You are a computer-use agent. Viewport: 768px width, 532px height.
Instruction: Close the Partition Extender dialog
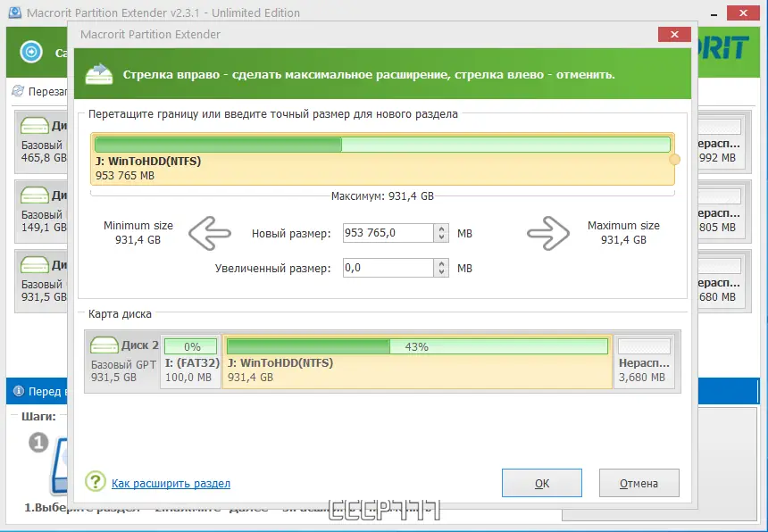tap(674, 34)
